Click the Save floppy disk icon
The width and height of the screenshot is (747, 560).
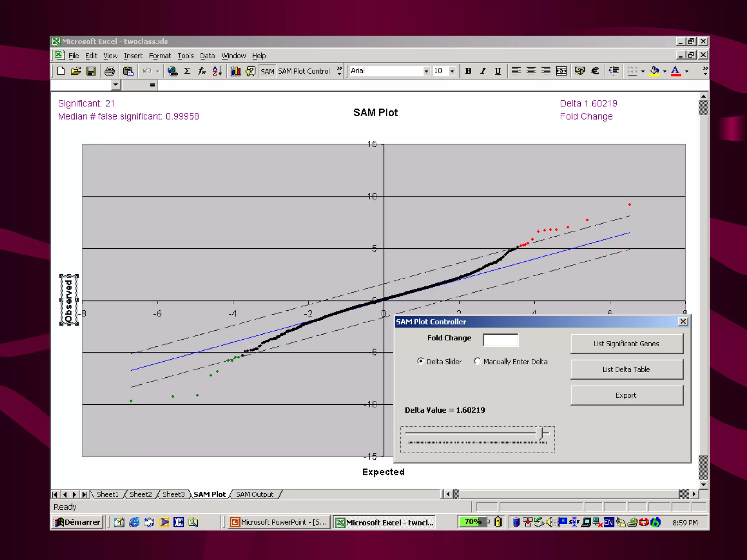coord(91,71)
